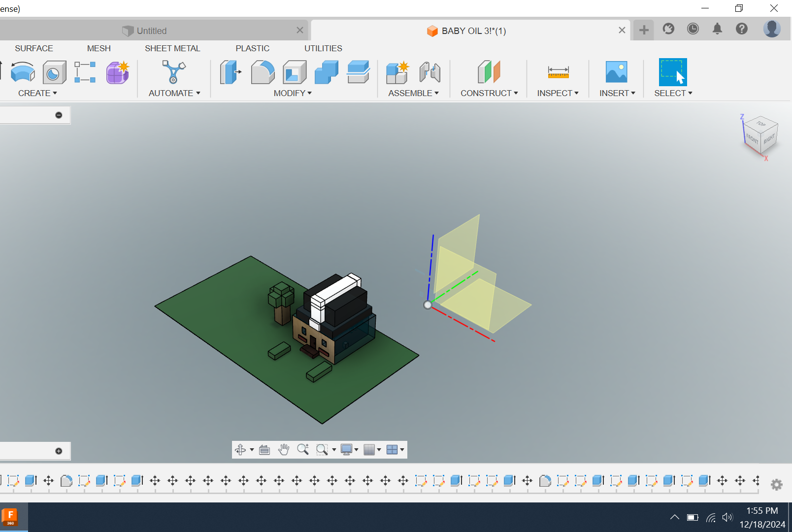Viewport: 792px width, 532px height.
Task: Open a new design tab with plus
Action: pos(643,30)
